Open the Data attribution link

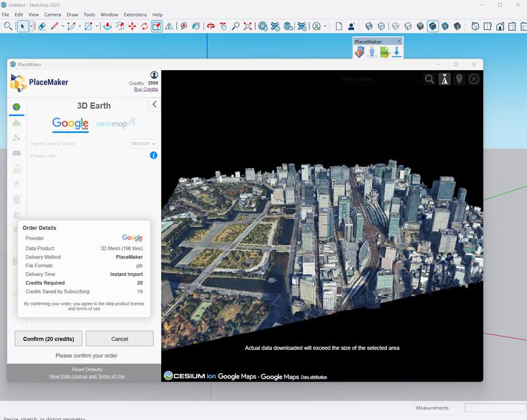pos(314,377)
